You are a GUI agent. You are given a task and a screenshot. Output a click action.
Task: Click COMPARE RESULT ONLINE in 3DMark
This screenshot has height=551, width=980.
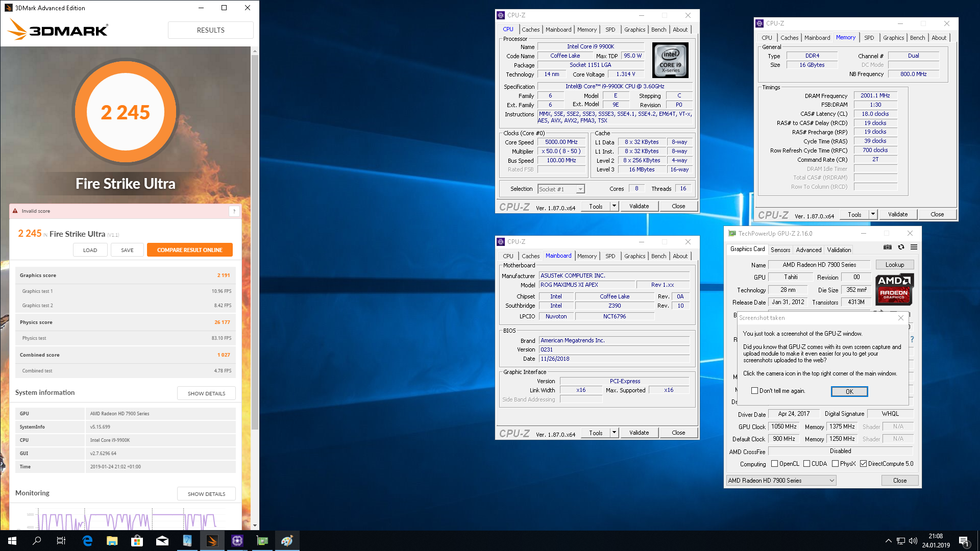click(x=190, y=250)
